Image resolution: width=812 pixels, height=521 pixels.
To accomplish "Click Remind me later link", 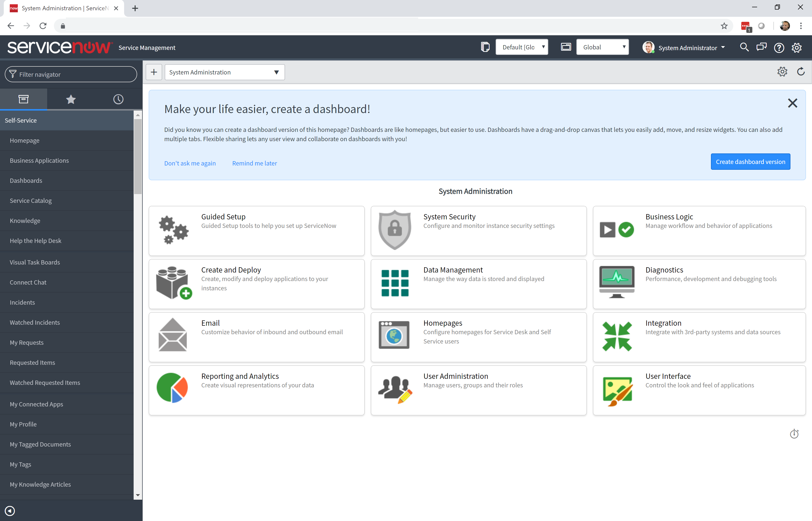I will 254,163.
